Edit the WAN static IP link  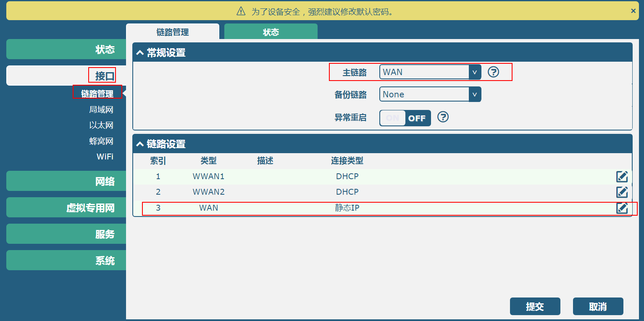tap(622, 208)
